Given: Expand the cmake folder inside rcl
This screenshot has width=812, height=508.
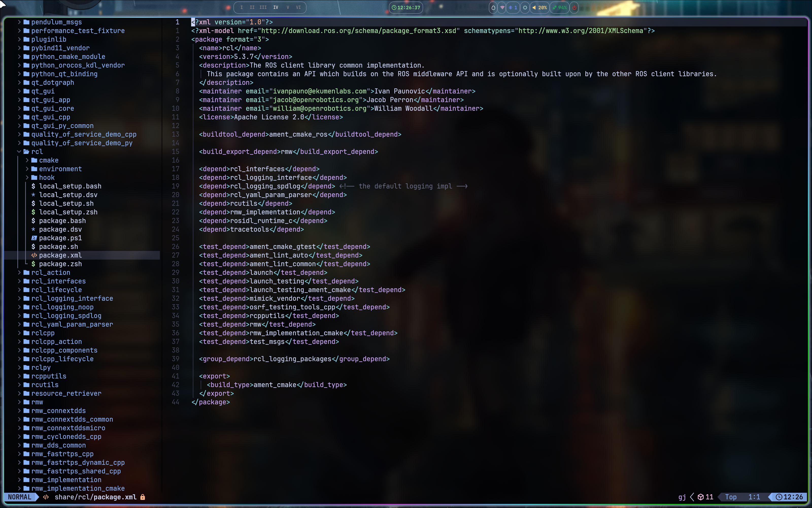Looking at the screenshot, I should pos(27,160).
